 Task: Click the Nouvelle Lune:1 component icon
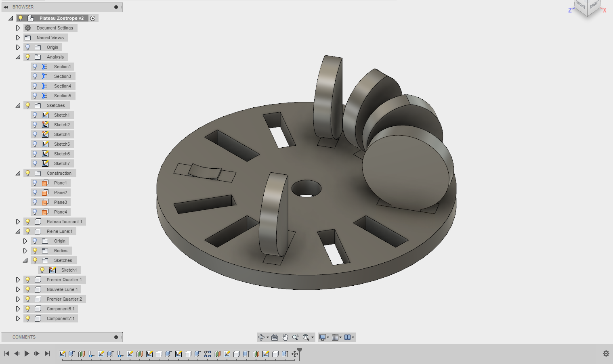point(38,289)
